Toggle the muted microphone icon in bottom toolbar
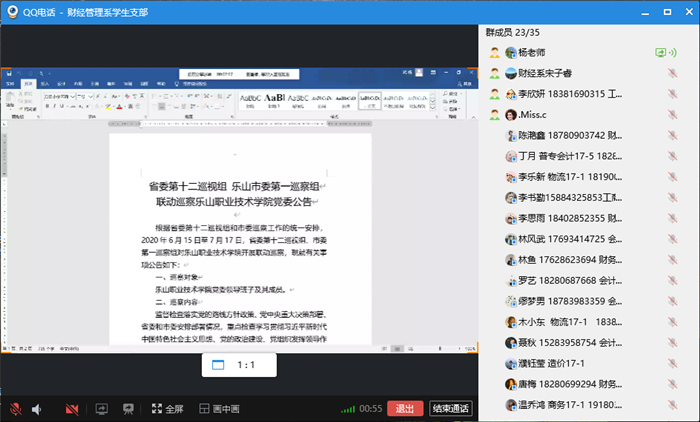700x422 pixels. tap(16, 409)
